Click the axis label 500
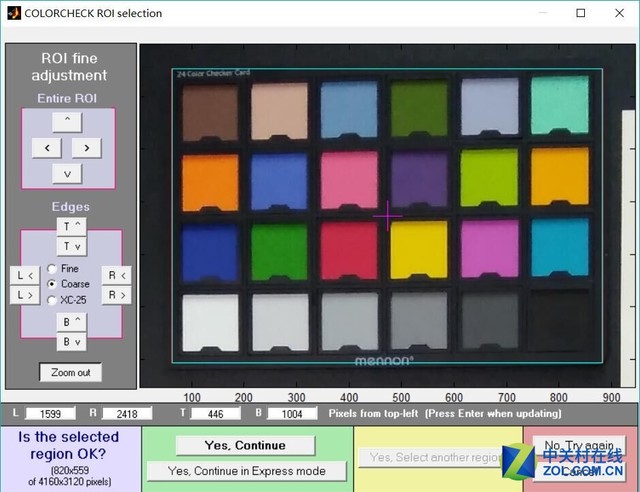This screenshot has height=492, width=640. point(401,398)
